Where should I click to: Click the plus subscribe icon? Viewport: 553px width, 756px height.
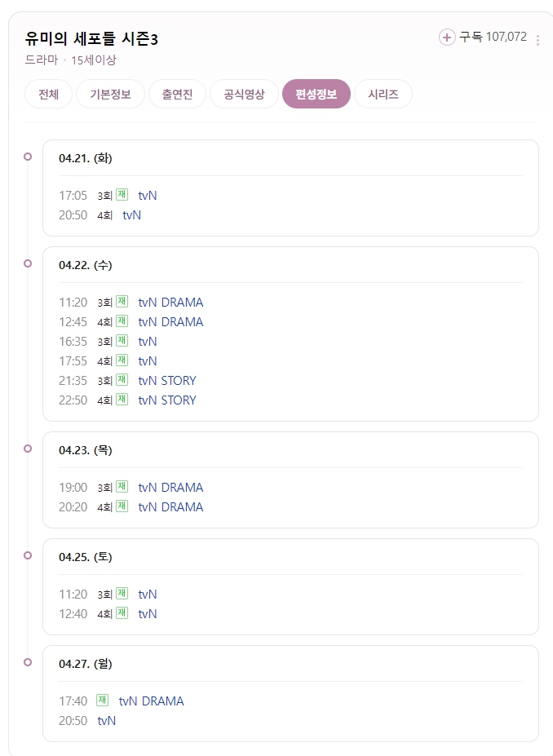[447, 37]
